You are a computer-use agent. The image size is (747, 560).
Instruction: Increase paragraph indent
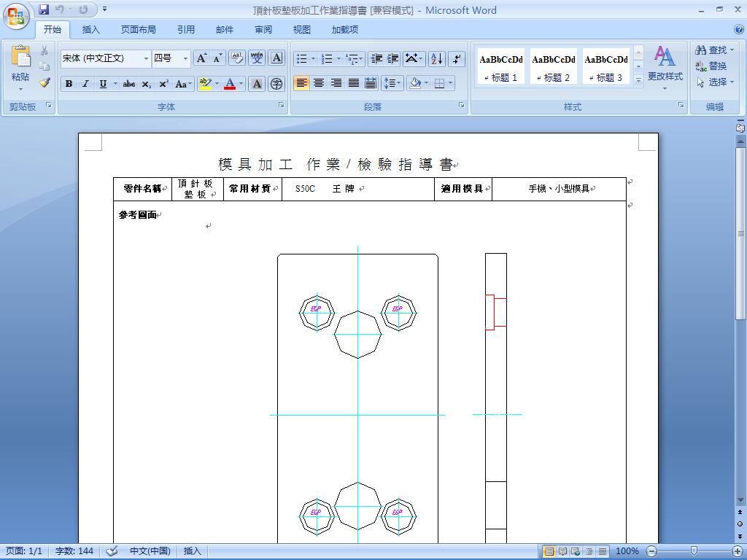pos(393,58)
